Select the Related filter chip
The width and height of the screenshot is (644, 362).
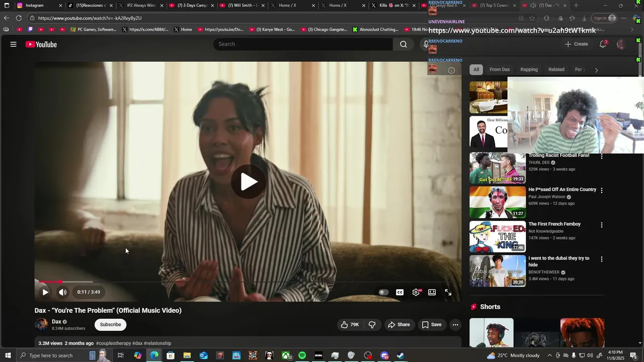click(x=556, y=69)
